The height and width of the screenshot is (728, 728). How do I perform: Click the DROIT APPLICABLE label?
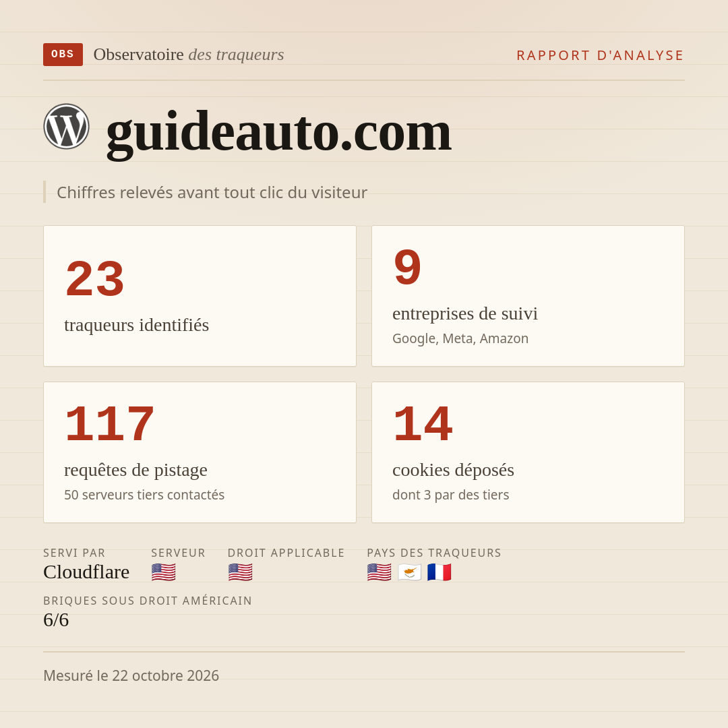[286, 553]
